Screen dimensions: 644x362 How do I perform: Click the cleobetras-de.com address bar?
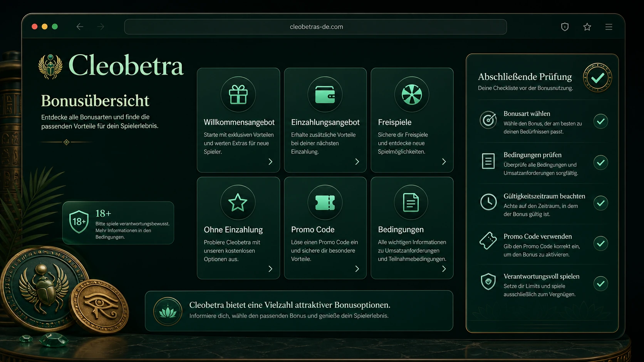[315, 27]
